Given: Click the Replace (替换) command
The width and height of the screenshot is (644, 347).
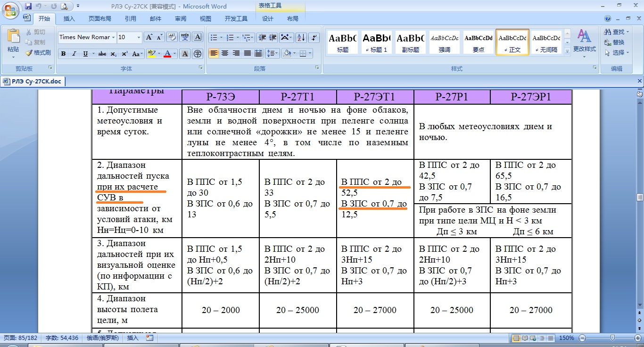Looking at the screenshot, I should pos(615,42).
